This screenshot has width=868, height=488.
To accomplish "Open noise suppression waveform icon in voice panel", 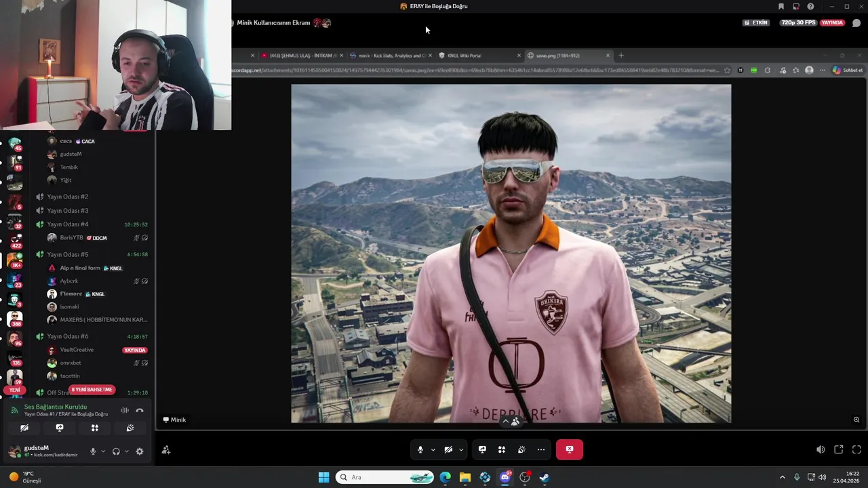I will coord(125,410).
